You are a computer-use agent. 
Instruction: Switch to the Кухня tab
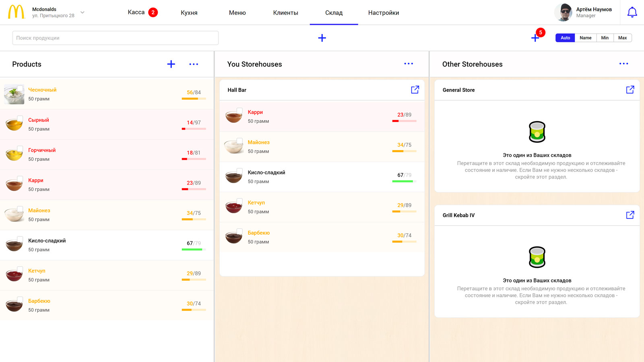[x=189, y=13]
